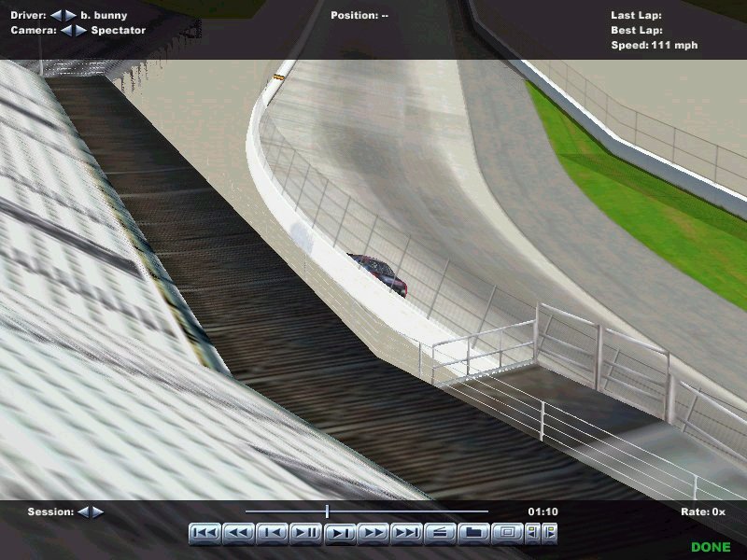Go to the previous session with the left arrow
Screen dimensions: 747x560
(83, 511)
